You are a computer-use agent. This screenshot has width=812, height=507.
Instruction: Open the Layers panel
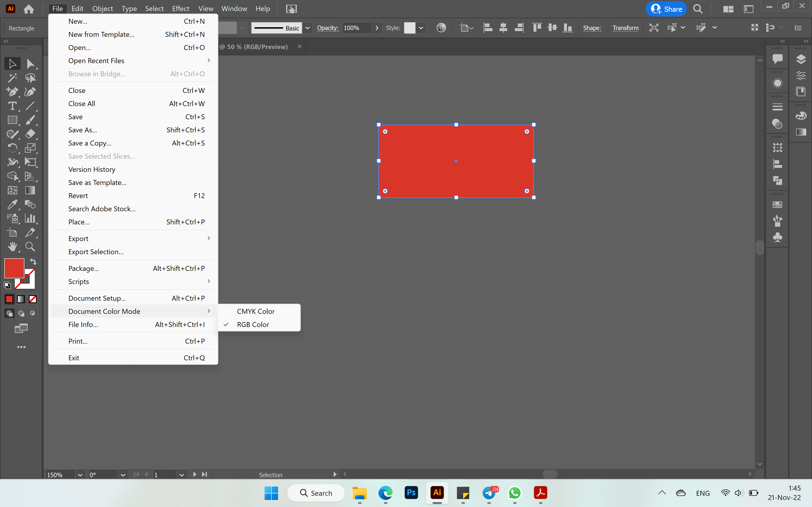pos(800,59)
